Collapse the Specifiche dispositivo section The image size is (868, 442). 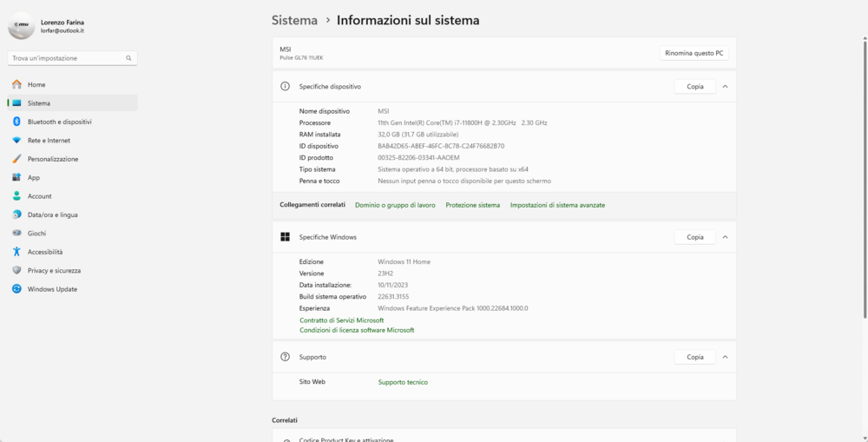coord(725,87)
